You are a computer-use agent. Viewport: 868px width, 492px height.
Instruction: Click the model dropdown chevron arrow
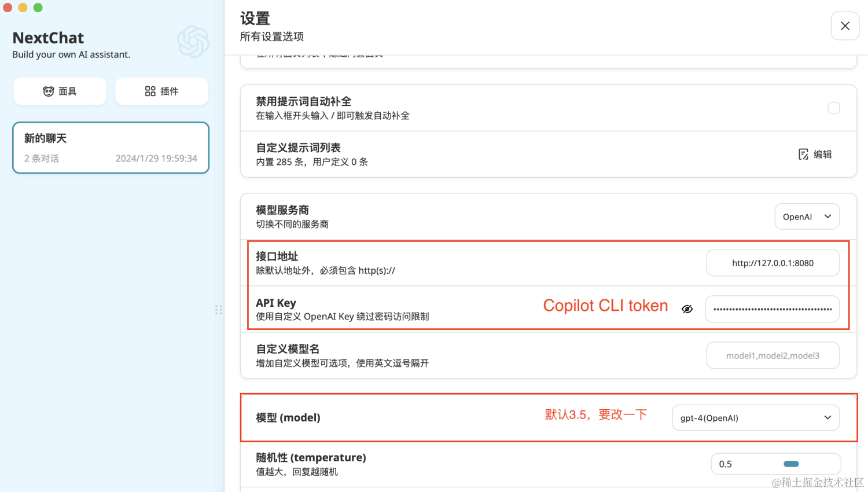pos(827,418)
